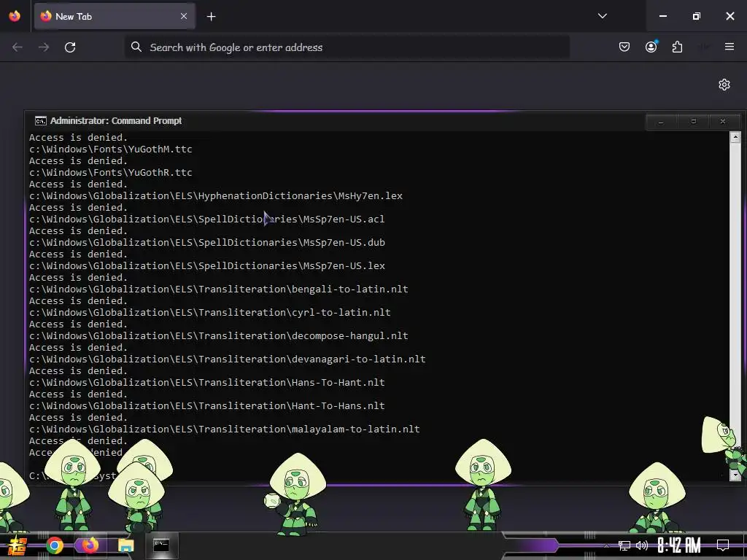Click the malayalam-to-latin.nlt path line
The height and width of the screenshot is (560, 747).
pos(225,429)
